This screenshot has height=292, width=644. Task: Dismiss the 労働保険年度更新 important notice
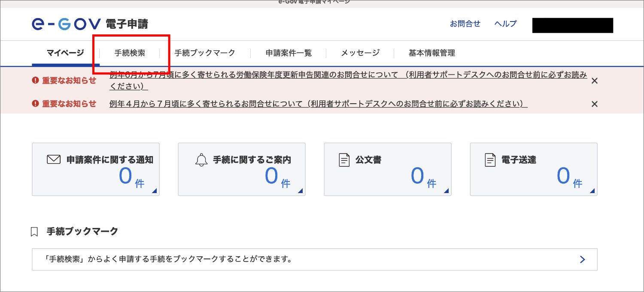click(595, 81)
